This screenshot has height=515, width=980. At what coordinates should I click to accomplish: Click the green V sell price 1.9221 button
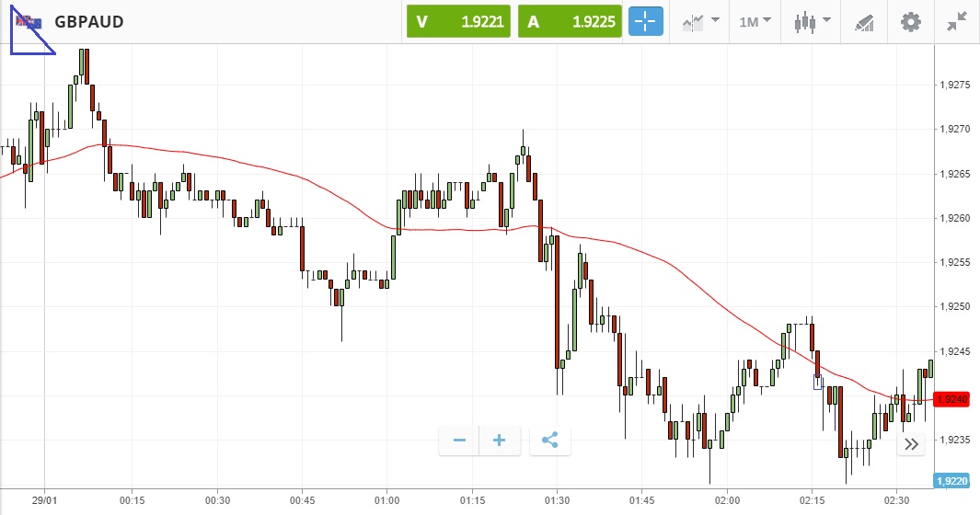(459, 21)
